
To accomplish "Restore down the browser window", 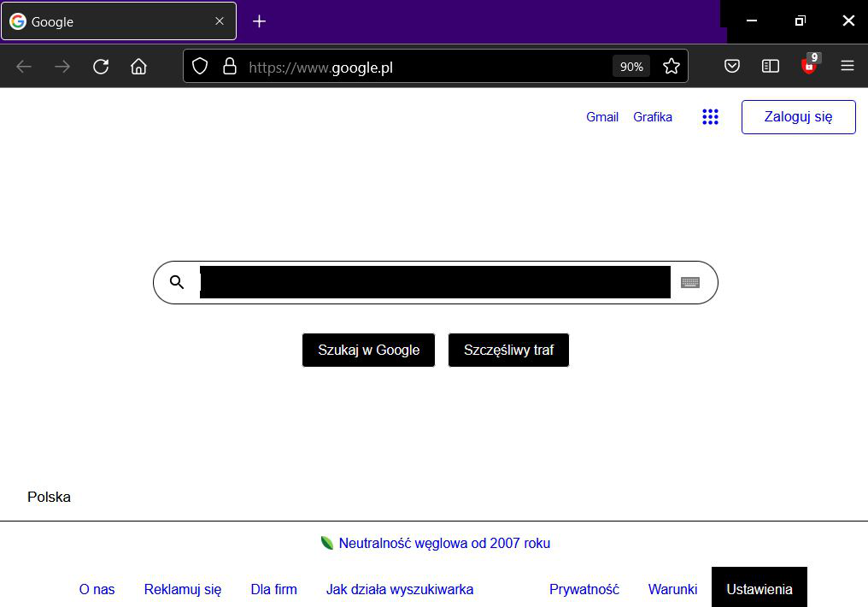I will pyautogui.click(x=800, y=21).
